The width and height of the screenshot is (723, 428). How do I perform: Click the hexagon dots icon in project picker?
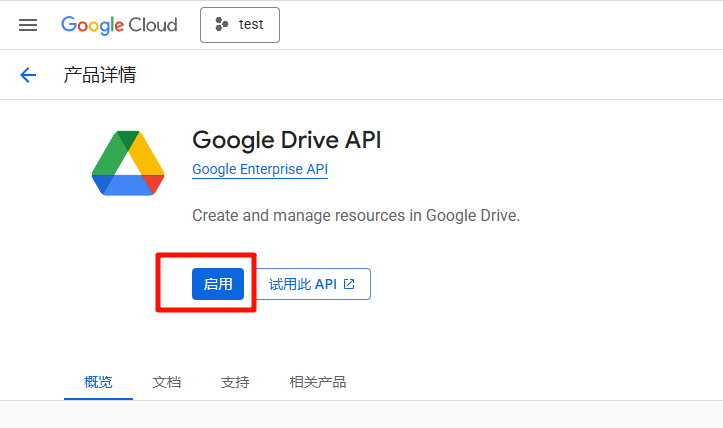click(222, 25)
